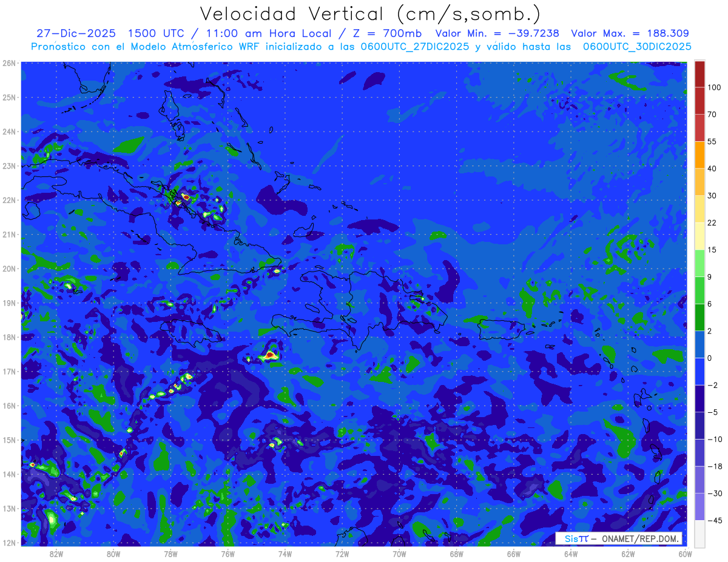Pick the dark green swatch between 2 and 6
Viewport: 728px width, 562px height.
tap(699, 317)
